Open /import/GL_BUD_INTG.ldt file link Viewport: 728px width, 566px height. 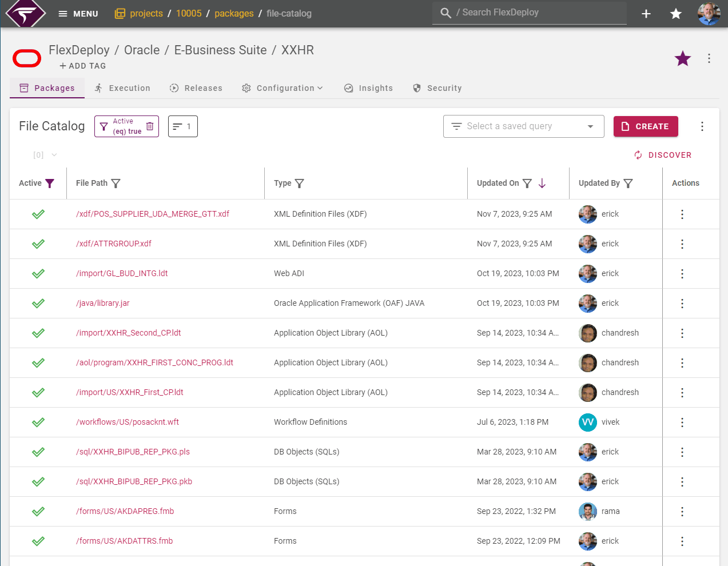tap(122, 273)
